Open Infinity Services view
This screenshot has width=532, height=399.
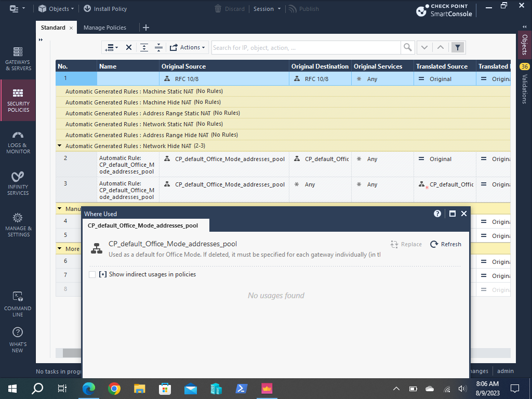pyautogui.click(x=18, y=183)
